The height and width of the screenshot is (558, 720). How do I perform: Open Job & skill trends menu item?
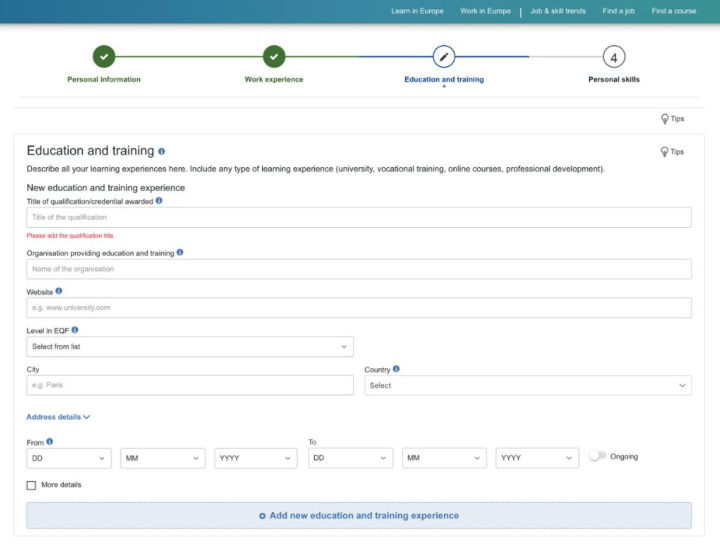(x=558, y=11)
